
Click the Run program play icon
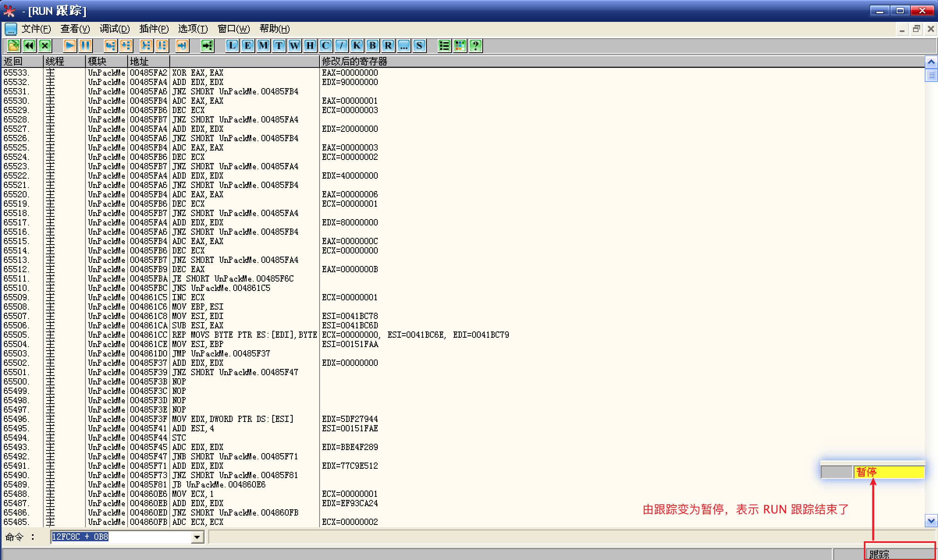[70, 46]
